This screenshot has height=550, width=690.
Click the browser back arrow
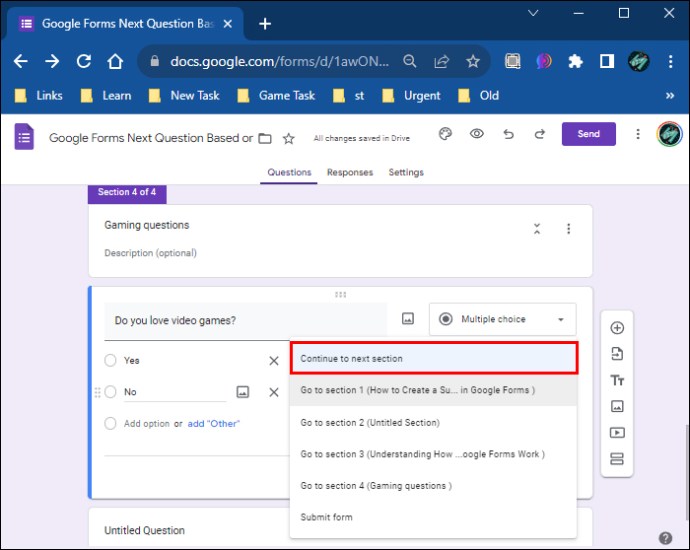point(21,61)
